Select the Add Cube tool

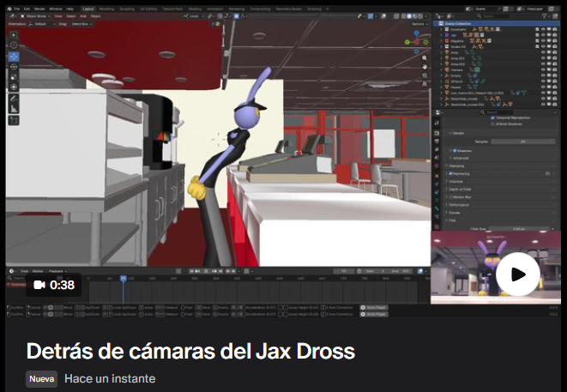14,120
